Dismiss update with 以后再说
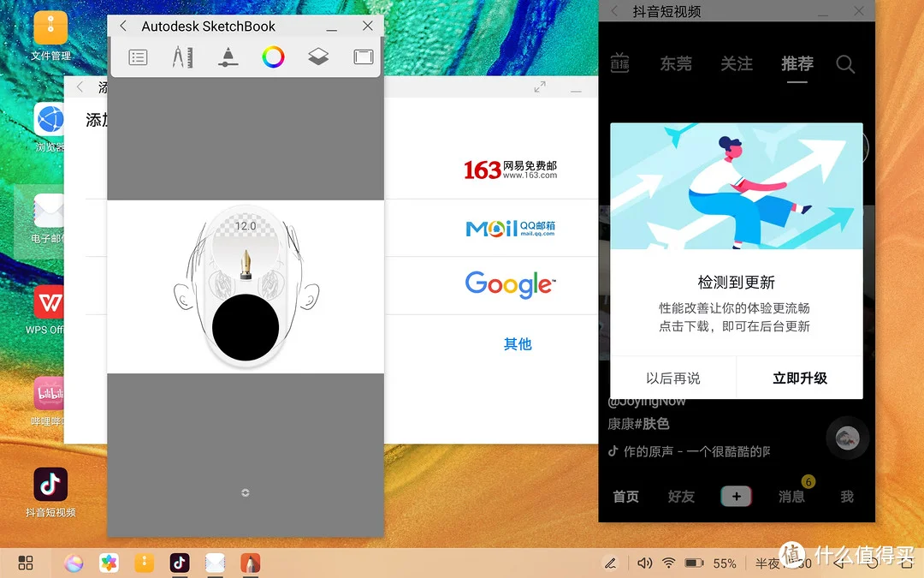The height and width of the screenshot is (578, 924). [x=673, y=378]
